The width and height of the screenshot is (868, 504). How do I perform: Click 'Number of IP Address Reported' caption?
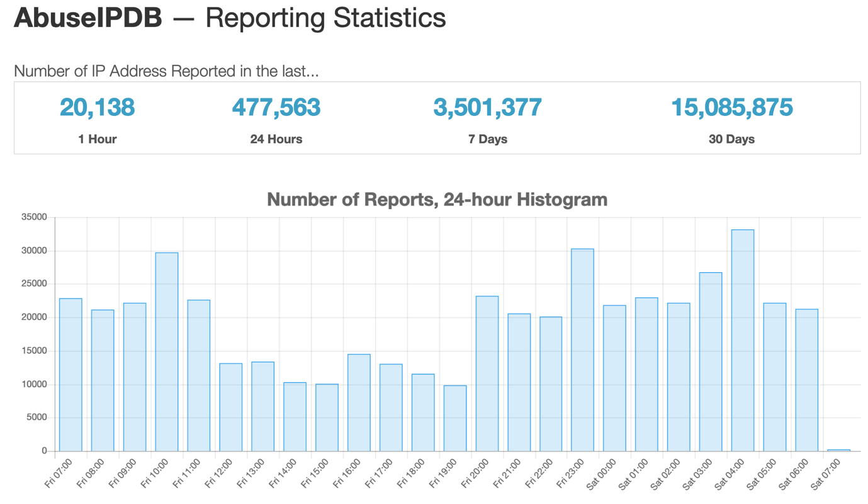coord(166,71)
